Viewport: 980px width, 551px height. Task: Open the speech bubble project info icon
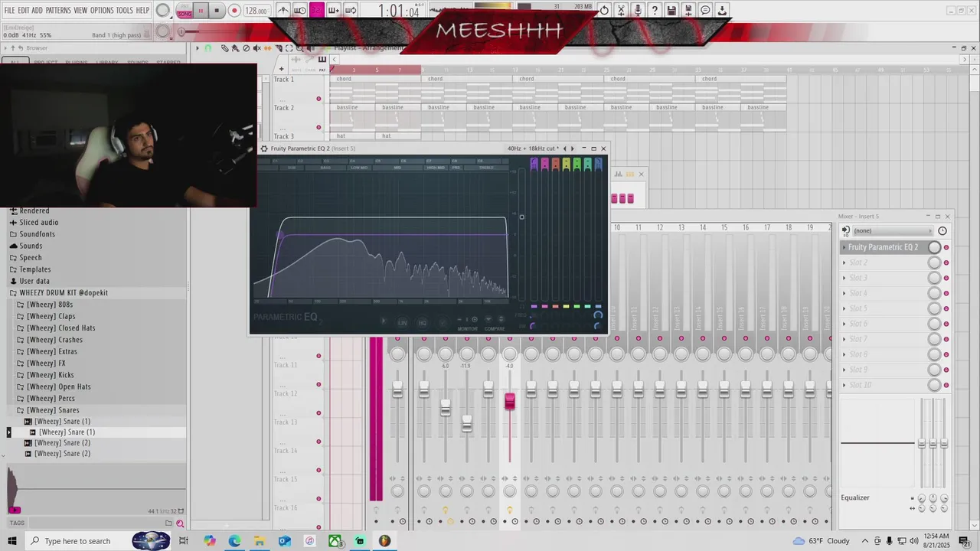(x=705, y=10)
